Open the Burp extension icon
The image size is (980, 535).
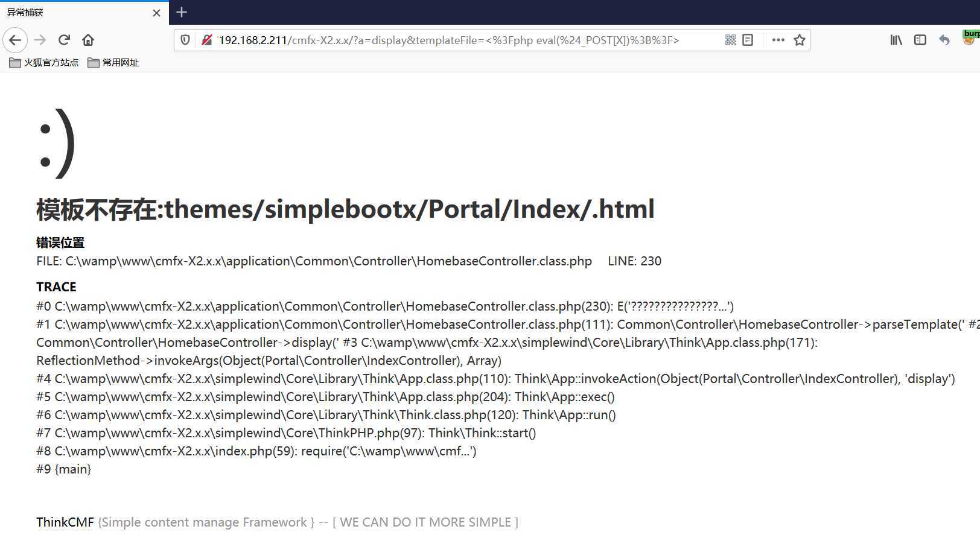tap(970, 37)
